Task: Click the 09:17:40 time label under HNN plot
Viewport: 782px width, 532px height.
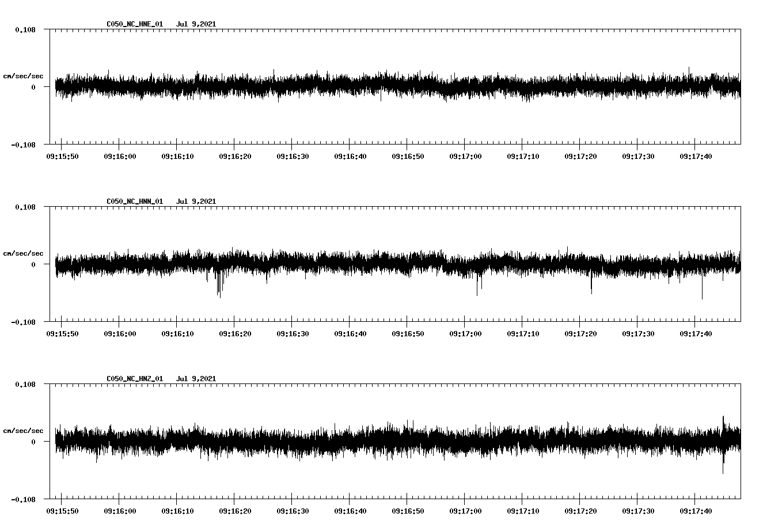Action: [x=696, y=334]
